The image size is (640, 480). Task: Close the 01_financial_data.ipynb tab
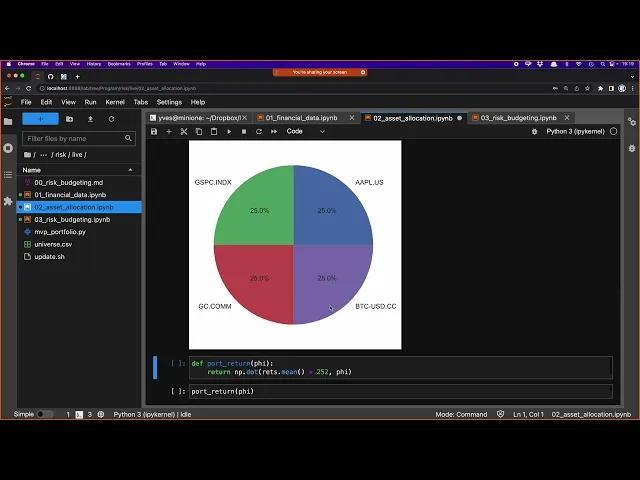point(352,118)
